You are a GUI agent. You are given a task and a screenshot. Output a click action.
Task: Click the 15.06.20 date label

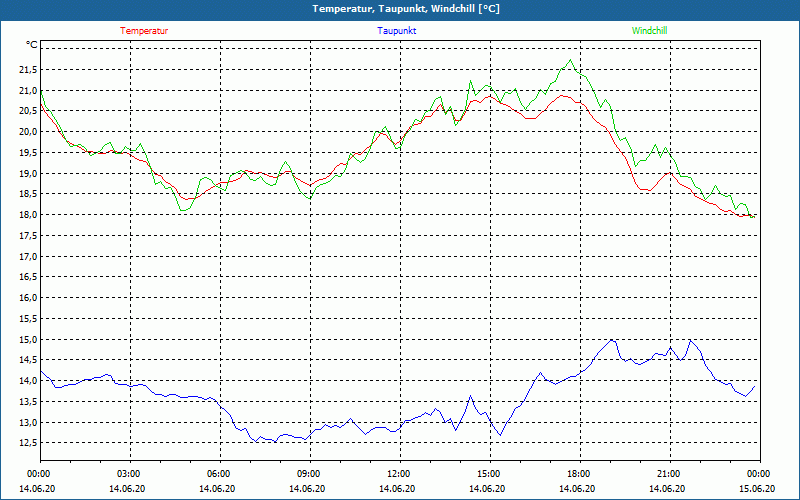click(x=757, y=488)
